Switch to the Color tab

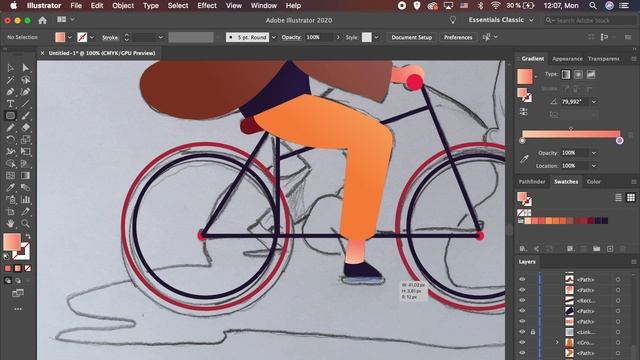pyautogui.click(x=593, y=182)
